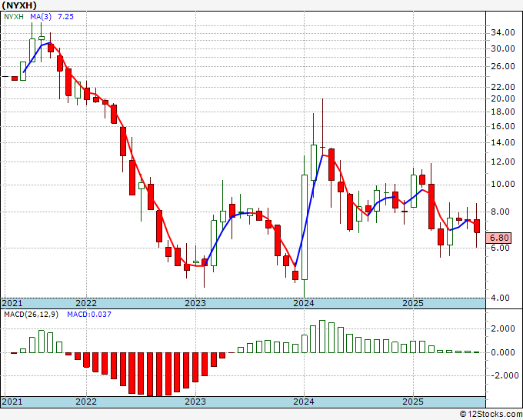Click the 14.00 price axis label
523x420 pixels.
tap(503, 142)
